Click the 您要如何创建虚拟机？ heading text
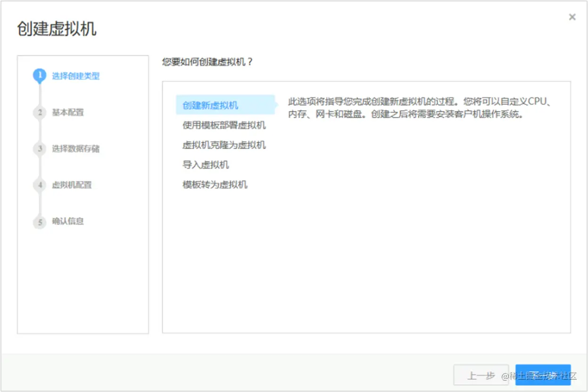 tap(207, 62)
